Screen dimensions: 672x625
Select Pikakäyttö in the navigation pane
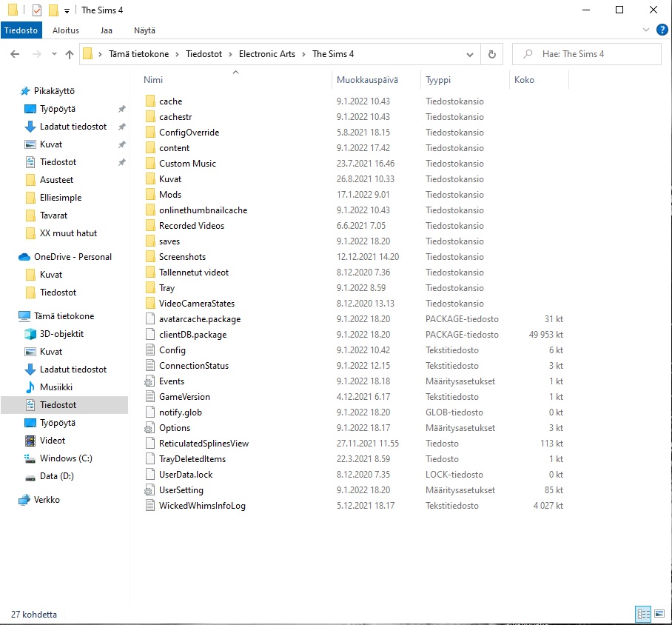point(54,91)
